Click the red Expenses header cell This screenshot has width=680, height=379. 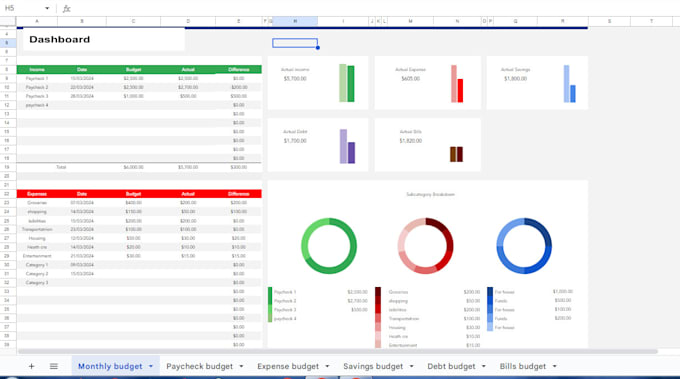point(37,194)
